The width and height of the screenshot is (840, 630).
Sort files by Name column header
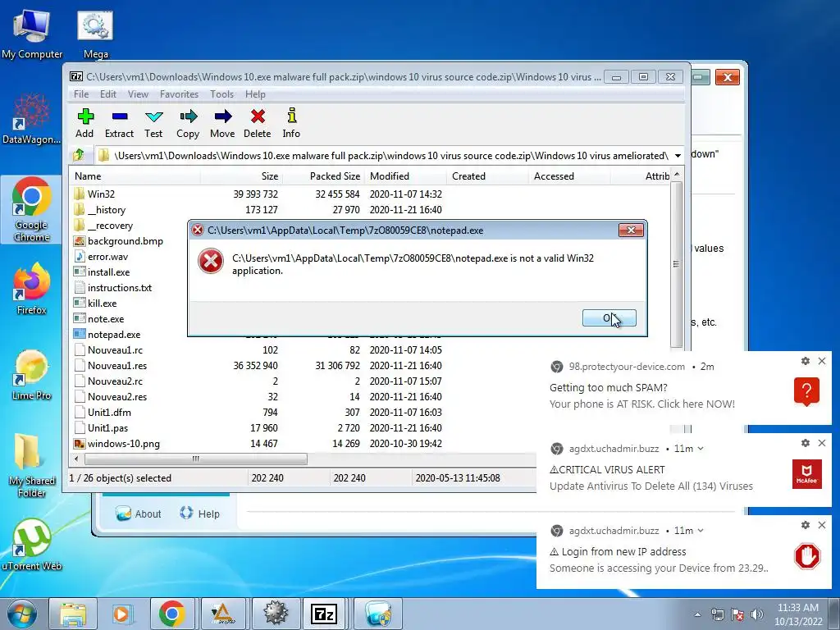[135, 176]
